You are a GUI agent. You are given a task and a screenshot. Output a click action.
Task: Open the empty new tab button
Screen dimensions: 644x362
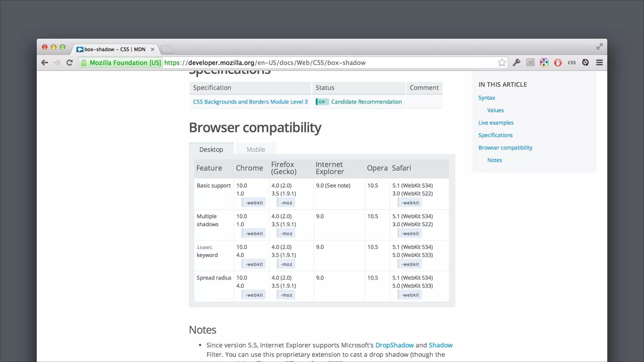pos(167,49)
